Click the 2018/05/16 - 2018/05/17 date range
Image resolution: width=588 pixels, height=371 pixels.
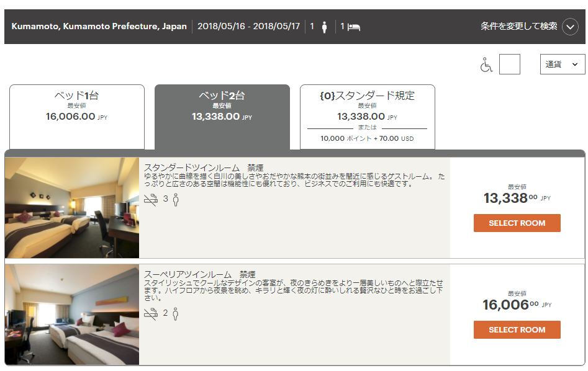pos(249,27)
